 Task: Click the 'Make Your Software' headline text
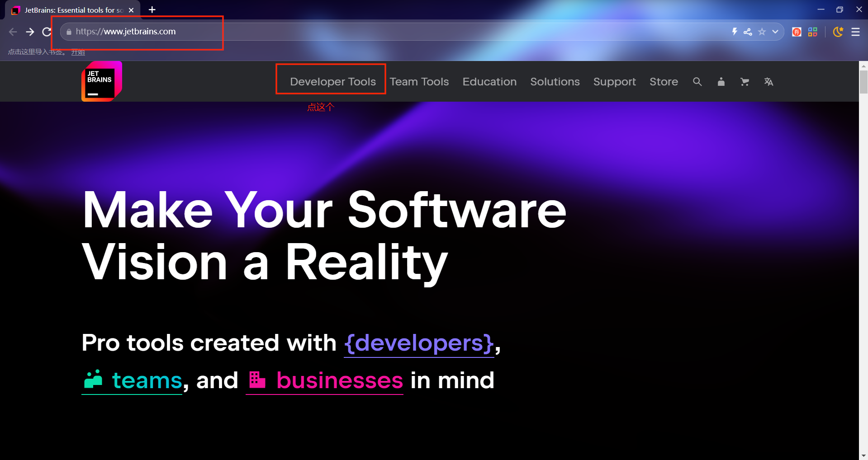(324, 210)
